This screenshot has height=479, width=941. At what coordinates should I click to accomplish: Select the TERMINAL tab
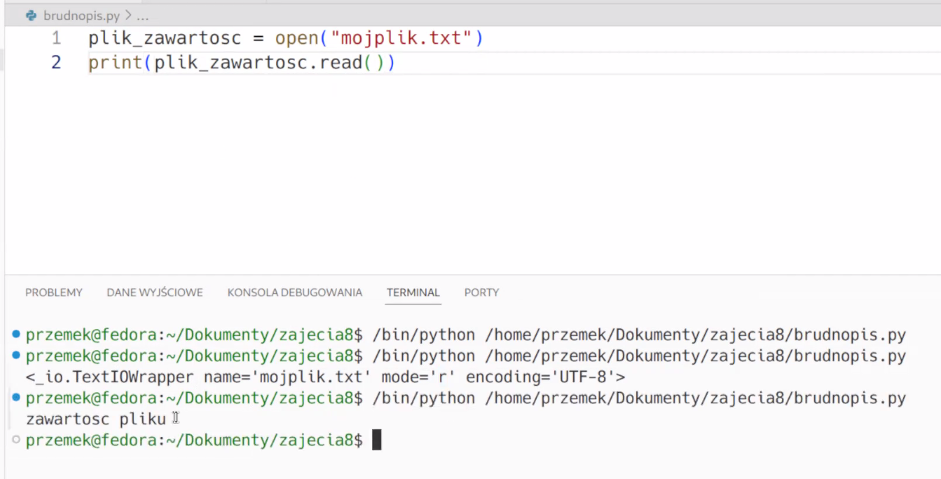click(413, 292)
